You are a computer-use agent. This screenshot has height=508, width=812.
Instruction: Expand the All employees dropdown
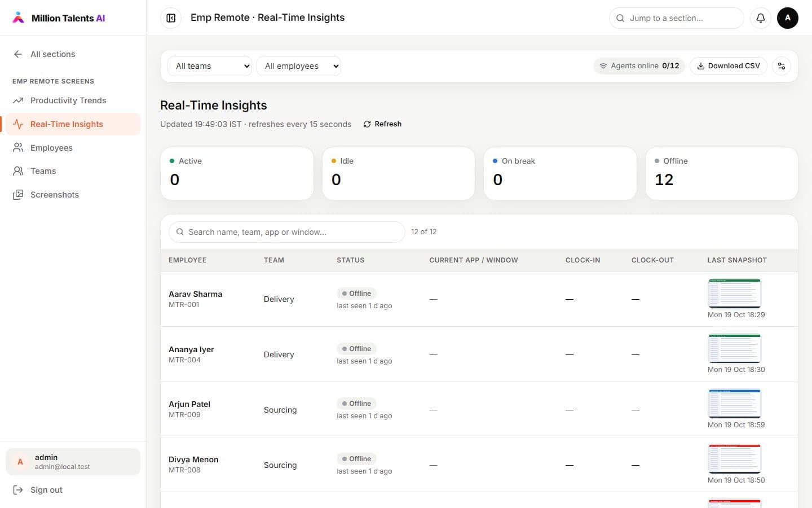click(299, 66)
